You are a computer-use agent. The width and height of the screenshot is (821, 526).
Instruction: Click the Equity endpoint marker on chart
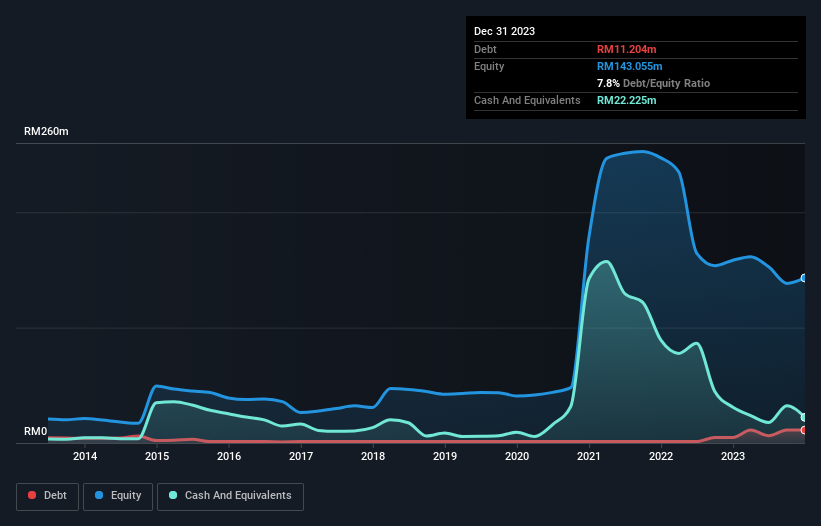pos(804,278)
